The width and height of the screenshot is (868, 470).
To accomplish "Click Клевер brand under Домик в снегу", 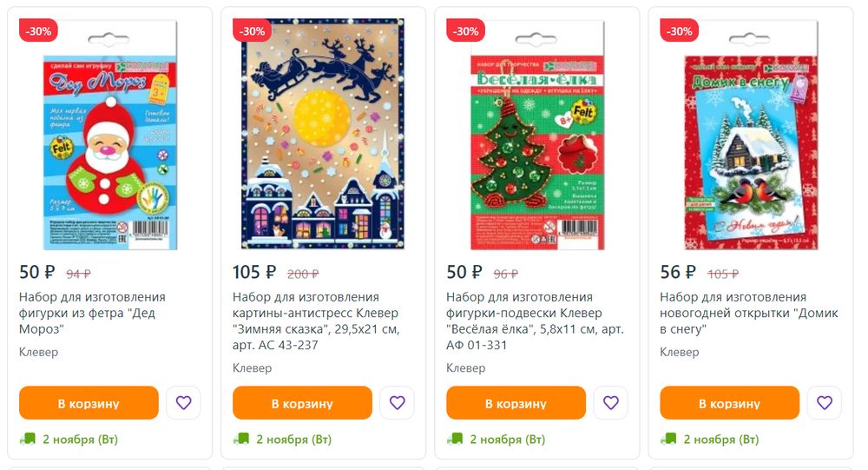I will tap(680, 352).
